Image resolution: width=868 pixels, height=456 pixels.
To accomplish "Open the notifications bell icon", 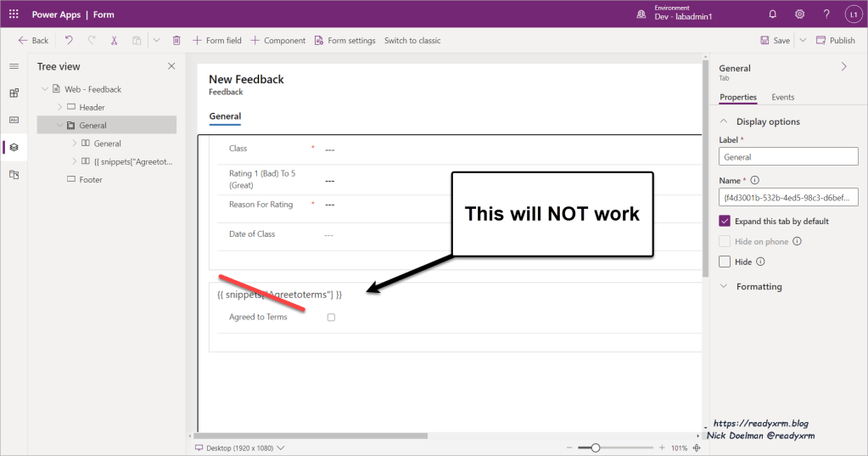I will [x=772, y=14].
